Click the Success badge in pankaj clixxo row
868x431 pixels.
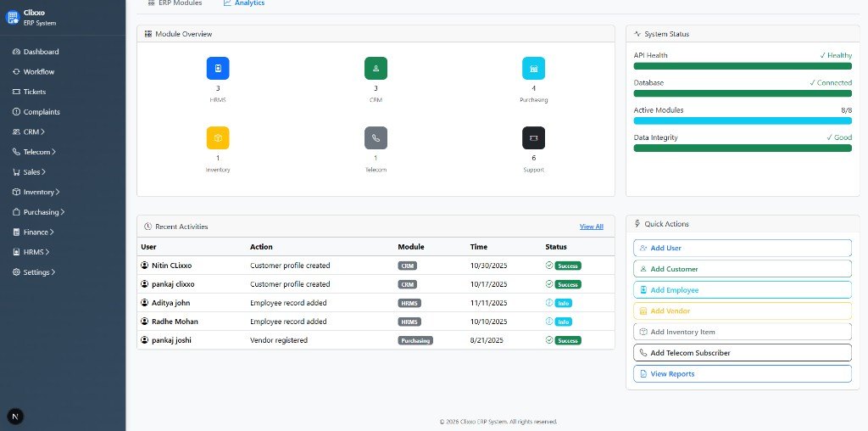pos(568,284)
